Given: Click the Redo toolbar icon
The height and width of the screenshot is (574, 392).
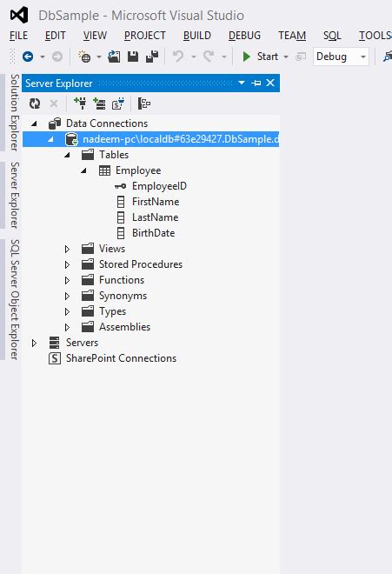Looking at the screenshot, I should pyautogui.click(x=209, y=57).
